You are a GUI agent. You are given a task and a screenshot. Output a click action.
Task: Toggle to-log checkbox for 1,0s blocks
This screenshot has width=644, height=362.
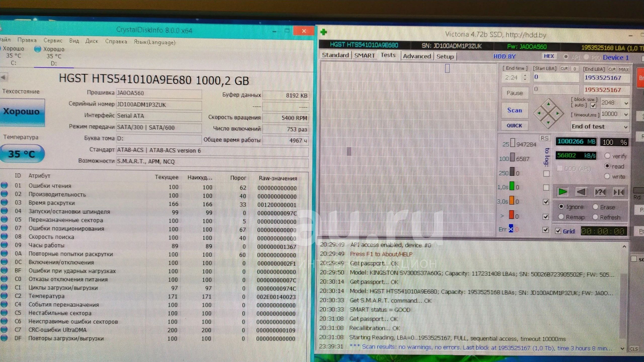click(546, 188)
